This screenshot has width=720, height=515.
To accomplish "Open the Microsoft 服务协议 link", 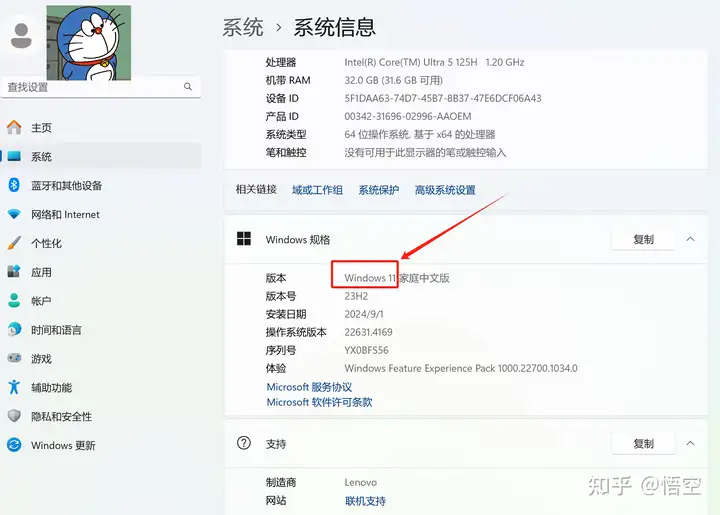I will (x=309, y=387).
